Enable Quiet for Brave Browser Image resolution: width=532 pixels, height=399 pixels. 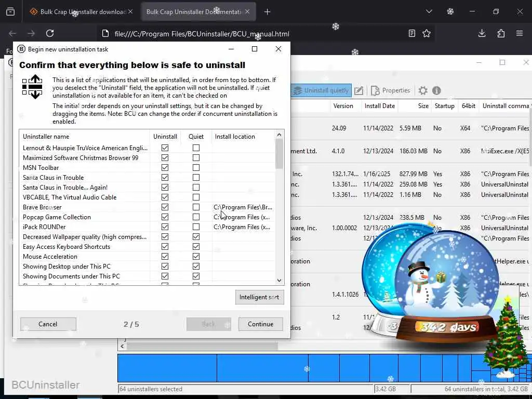(x=196, y=207)
